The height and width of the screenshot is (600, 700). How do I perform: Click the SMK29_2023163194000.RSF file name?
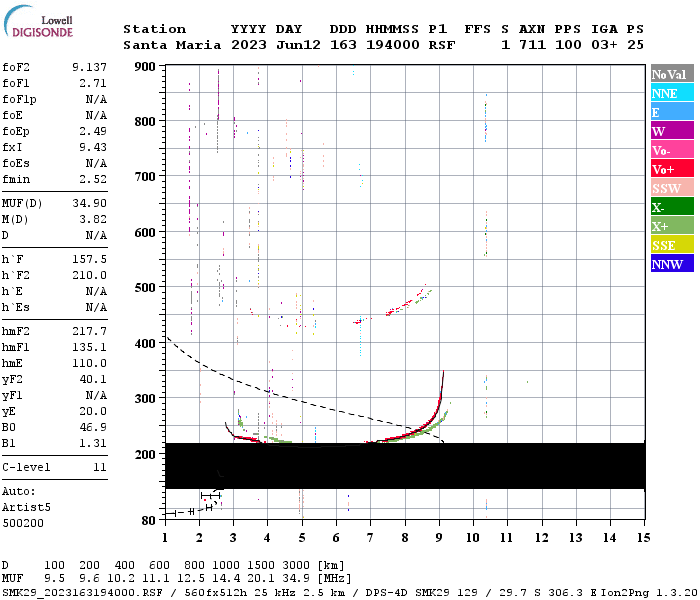(x=83, y=593)
